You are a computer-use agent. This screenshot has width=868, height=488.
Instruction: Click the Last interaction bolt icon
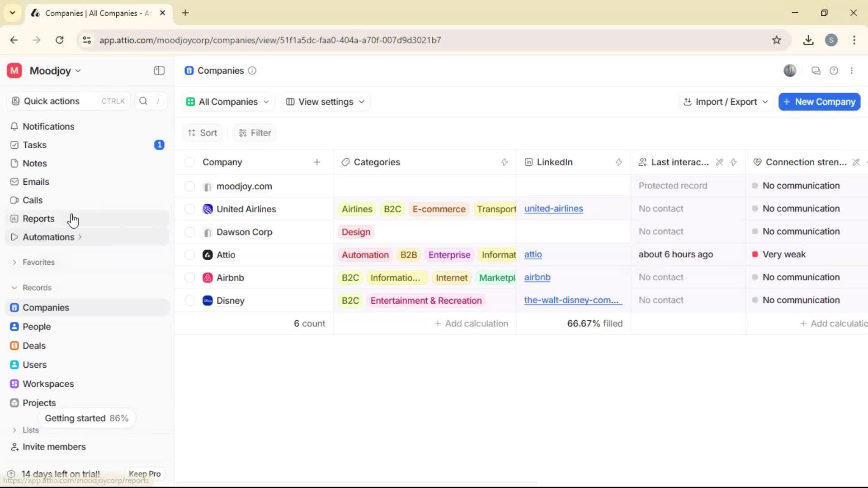[x=734, y=162]
